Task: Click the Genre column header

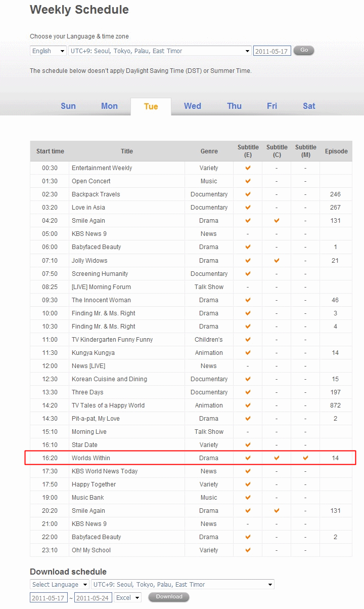Action: point(209,151)
